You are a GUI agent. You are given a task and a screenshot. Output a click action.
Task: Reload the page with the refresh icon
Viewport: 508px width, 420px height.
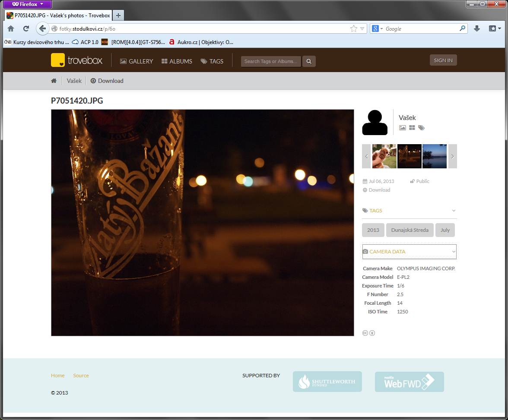26,28
